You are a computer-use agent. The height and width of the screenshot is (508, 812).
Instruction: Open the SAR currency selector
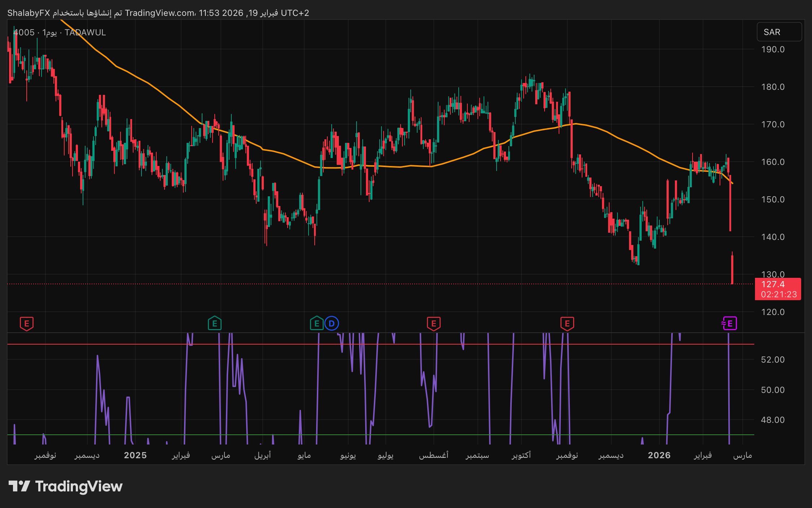779,32
